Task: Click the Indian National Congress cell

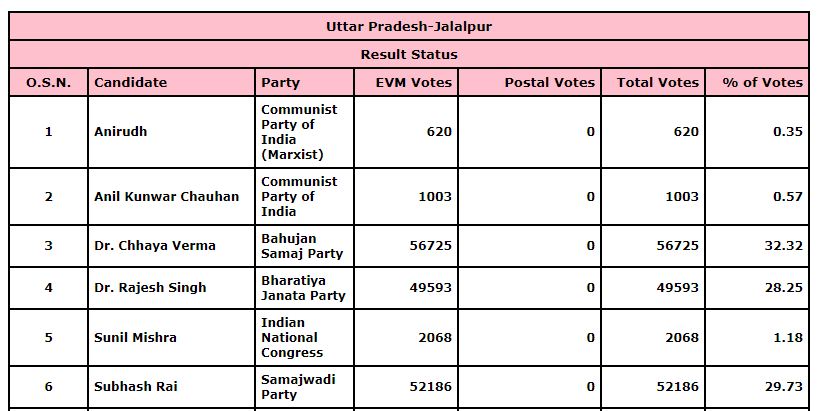Action: [x=292, y=338]
